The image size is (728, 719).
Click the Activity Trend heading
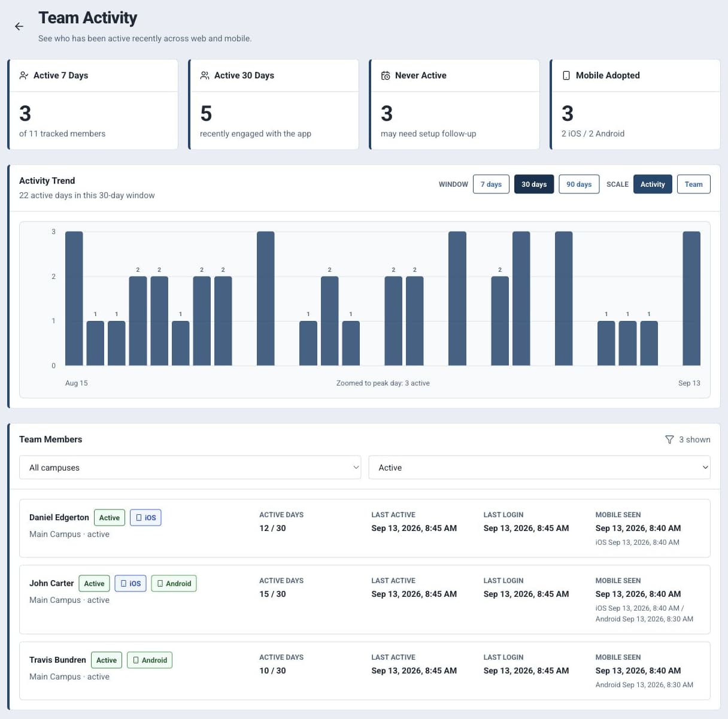pyautogui.click(x=47, y=181)
